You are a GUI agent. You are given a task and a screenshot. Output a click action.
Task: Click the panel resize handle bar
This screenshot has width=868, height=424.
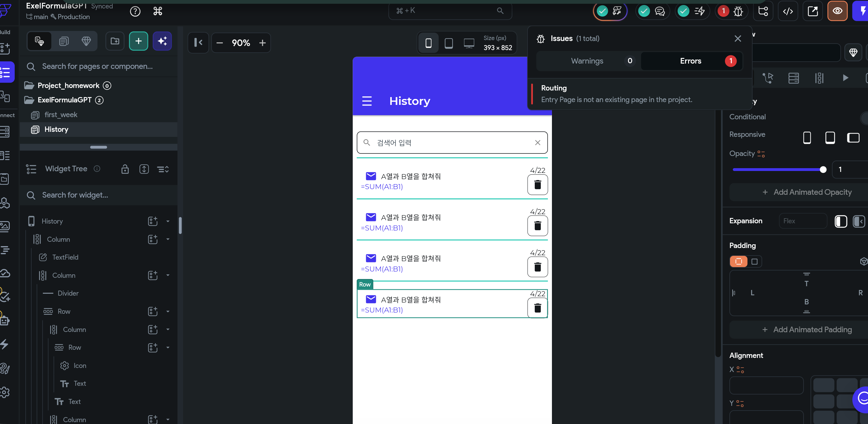(98, 147)
